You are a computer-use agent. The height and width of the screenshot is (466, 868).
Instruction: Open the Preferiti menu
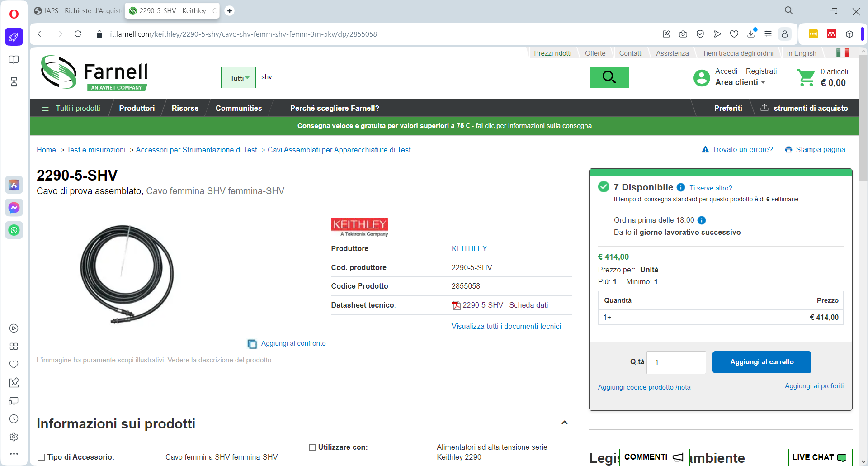728,108
